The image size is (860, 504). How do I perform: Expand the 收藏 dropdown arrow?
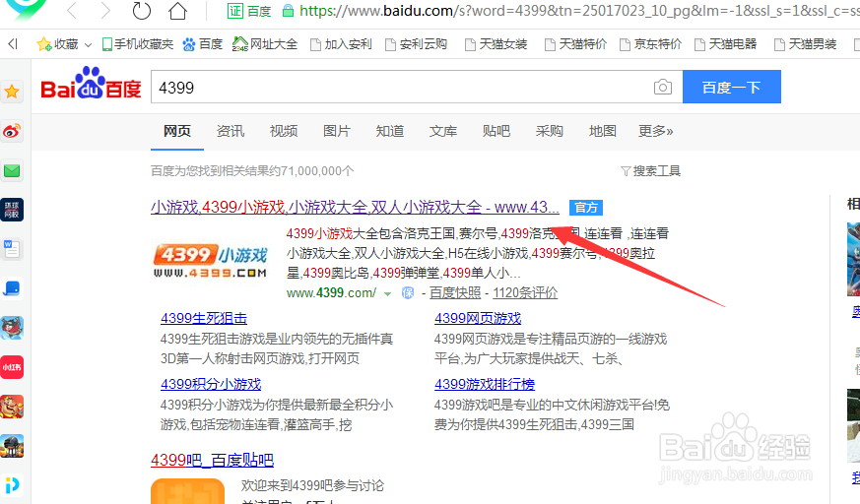(x=88, y=45)
